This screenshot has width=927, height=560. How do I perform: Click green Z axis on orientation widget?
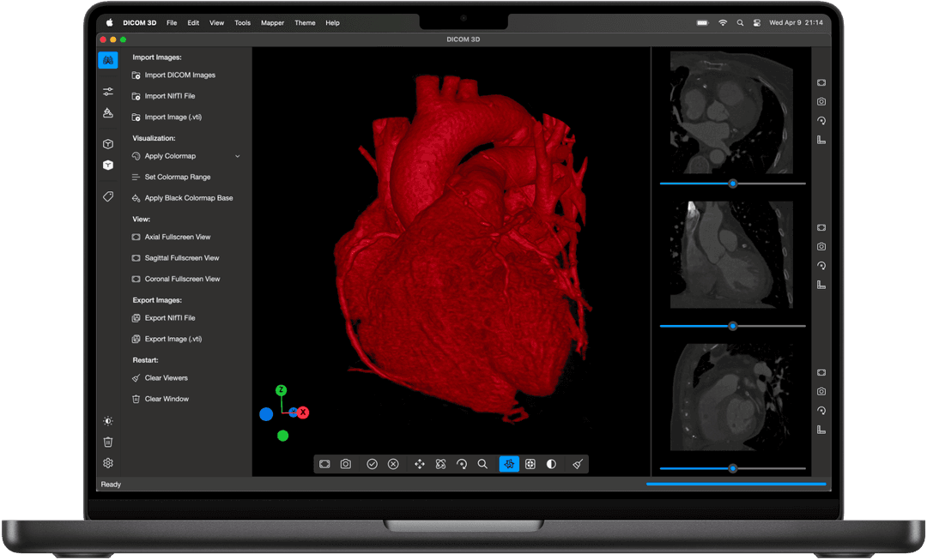(281, 390)
